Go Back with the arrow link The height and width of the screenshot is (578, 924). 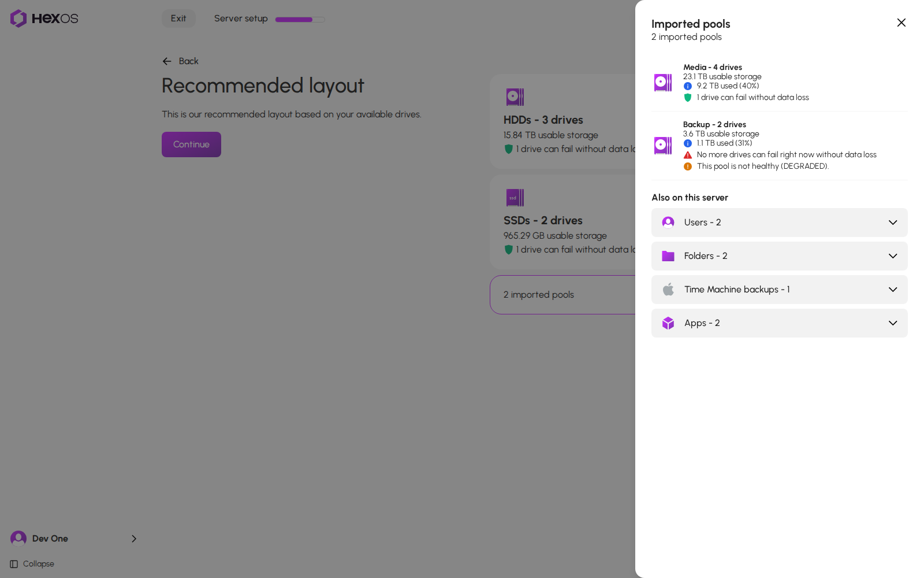[x=180, y=61]
